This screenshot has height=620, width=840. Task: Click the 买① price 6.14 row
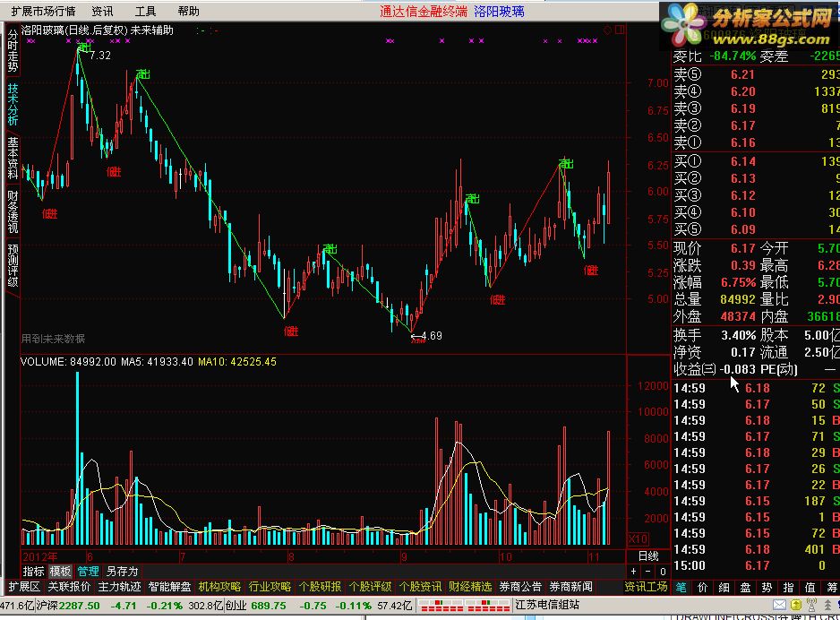(755, 161)
